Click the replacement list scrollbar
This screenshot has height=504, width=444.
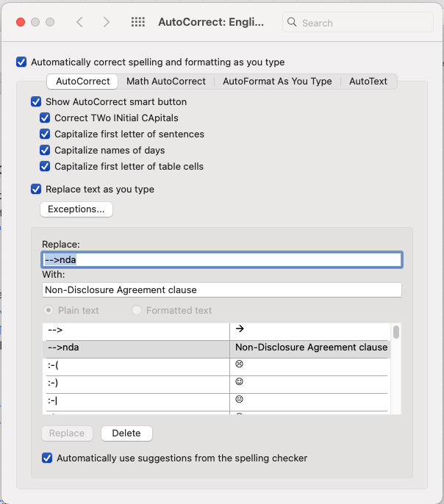pos(396,332)
